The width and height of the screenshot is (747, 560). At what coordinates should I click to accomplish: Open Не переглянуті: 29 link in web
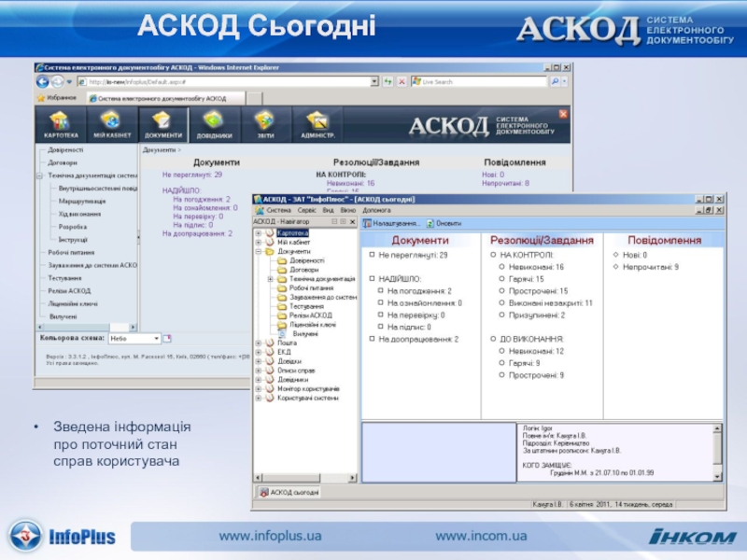coord(192,175)
